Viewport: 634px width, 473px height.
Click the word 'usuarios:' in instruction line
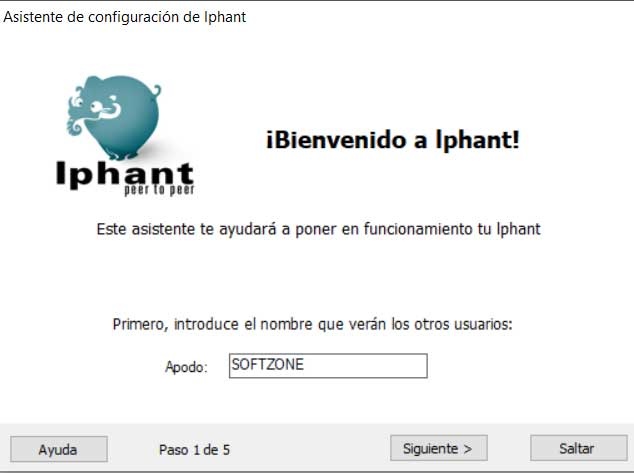click(x=483, y=324)
